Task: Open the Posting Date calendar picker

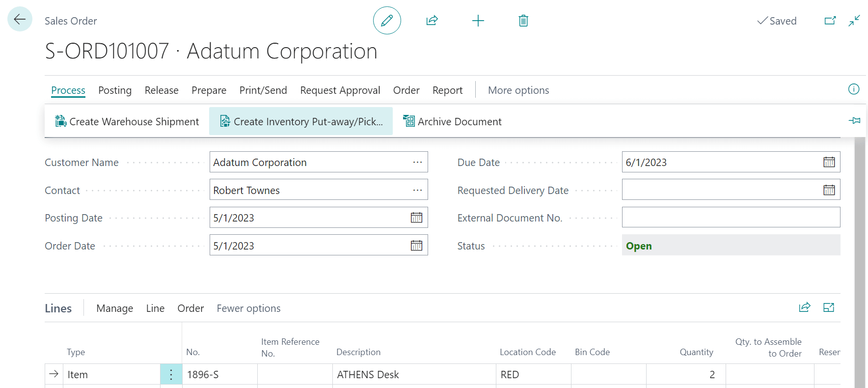Action: (416, 217)
